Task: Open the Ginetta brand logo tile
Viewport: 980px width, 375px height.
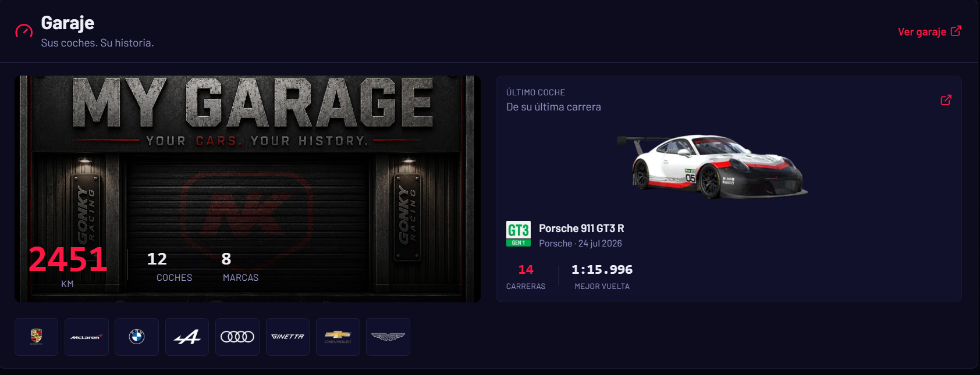Action: click(x=287, y=337)
